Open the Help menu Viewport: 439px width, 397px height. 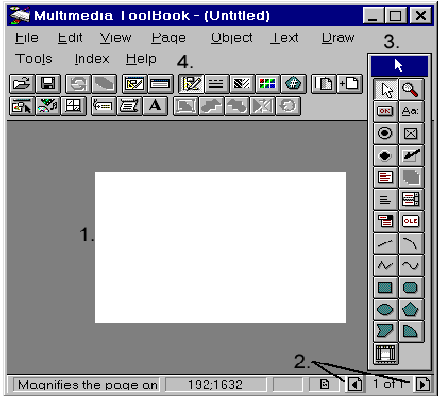point(141,59)
